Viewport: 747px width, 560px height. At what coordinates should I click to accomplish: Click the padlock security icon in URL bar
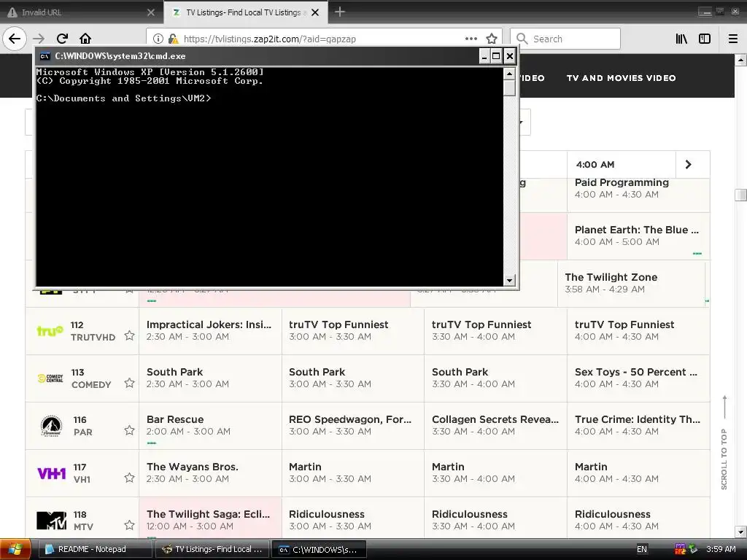(173, 39)
